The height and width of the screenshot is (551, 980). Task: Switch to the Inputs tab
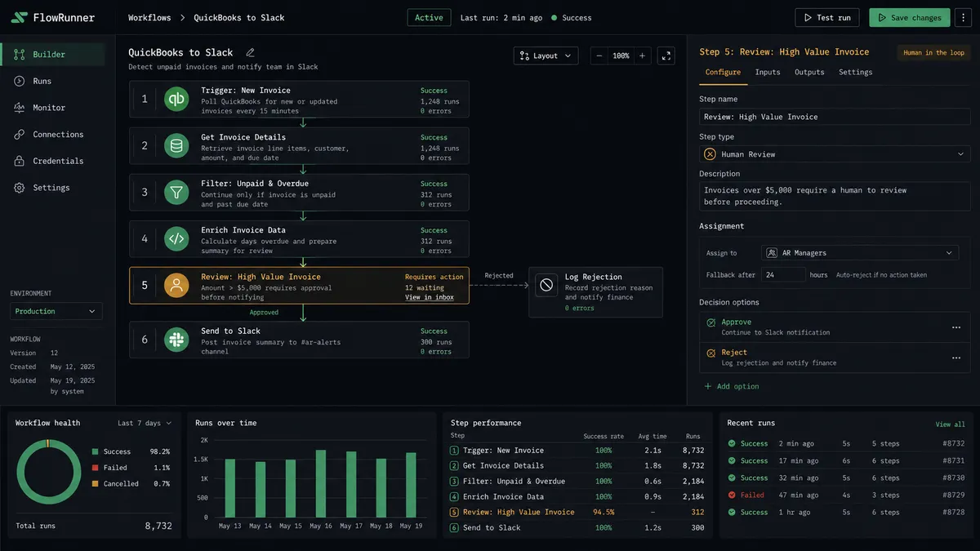tap(768, 72)
